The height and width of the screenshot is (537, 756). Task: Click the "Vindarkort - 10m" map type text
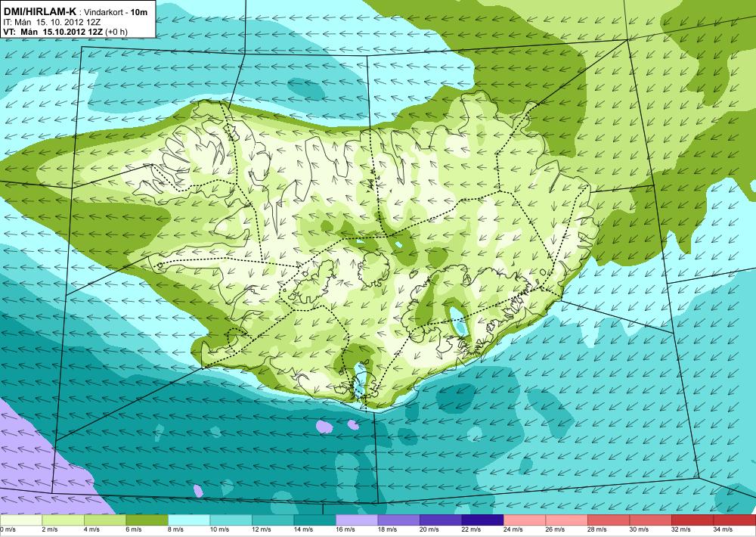click(116, 12)
